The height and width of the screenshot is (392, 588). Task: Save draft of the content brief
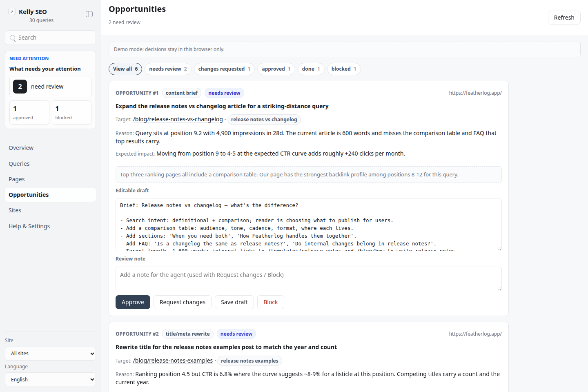coord(234,302)
